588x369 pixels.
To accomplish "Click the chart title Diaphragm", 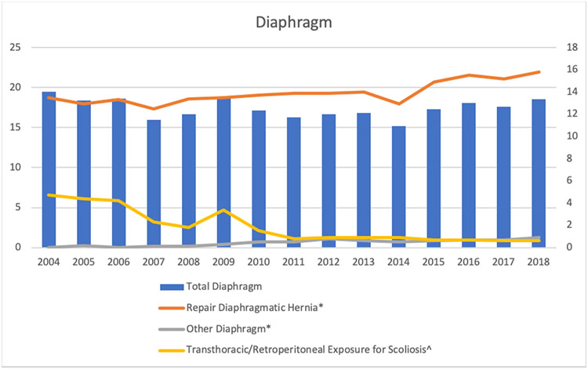I will 294,23.
